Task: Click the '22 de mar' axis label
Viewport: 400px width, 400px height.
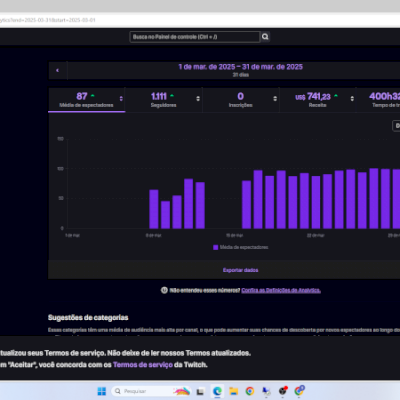Action: [316, 235]
